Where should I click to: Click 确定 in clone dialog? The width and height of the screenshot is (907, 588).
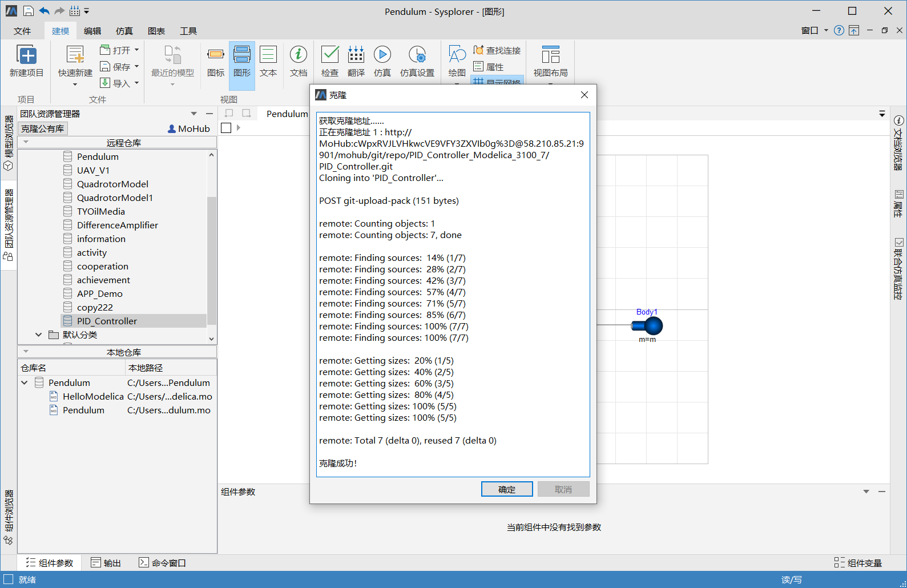point(507,489)
